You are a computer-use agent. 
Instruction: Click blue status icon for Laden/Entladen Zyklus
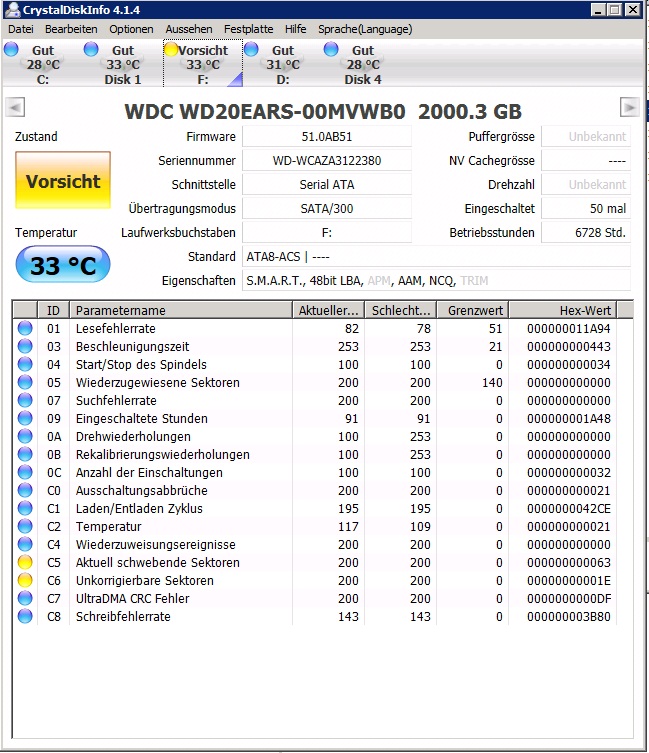coord(25,508)
